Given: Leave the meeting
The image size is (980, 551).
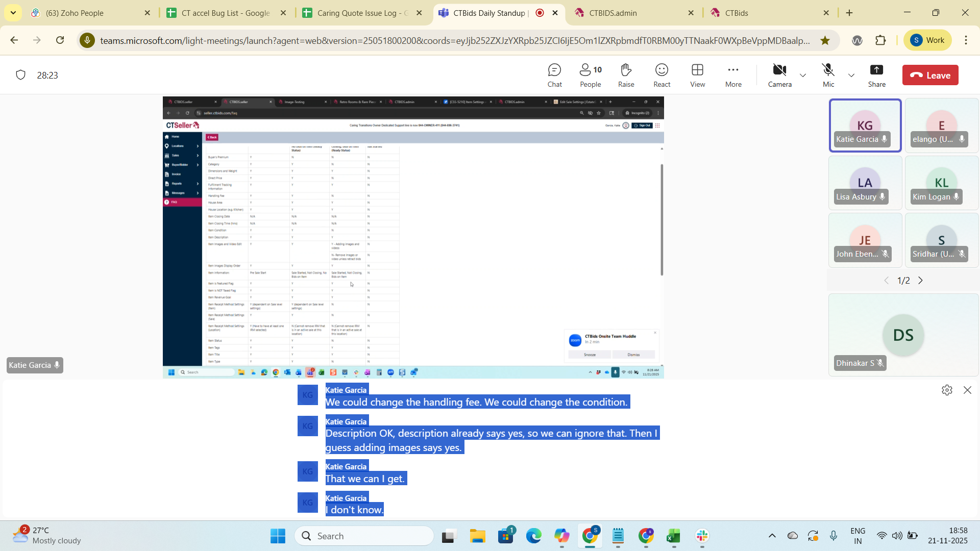Looking at the screenshot, I should (x=930, y=75).
